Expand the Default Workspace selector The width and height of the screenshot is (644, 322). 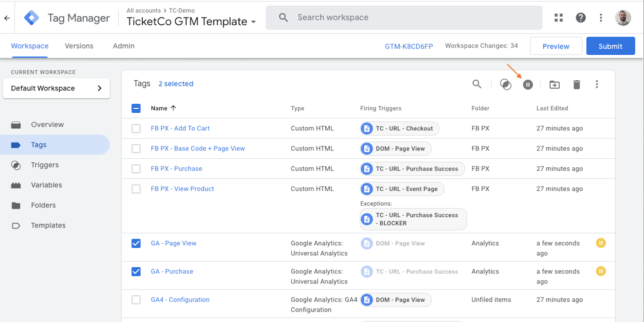(x=56, y=88)
